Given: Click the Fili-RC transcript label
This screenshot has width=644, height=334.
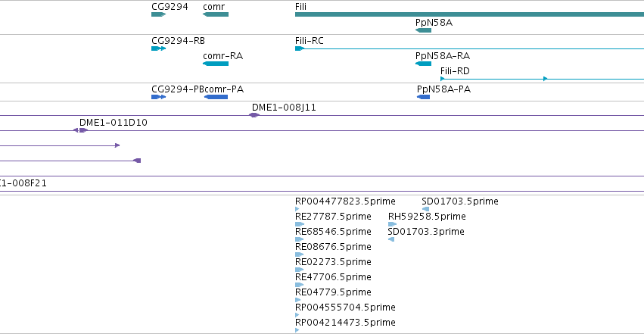Looking at the screenshot, I should pos(310,41).
